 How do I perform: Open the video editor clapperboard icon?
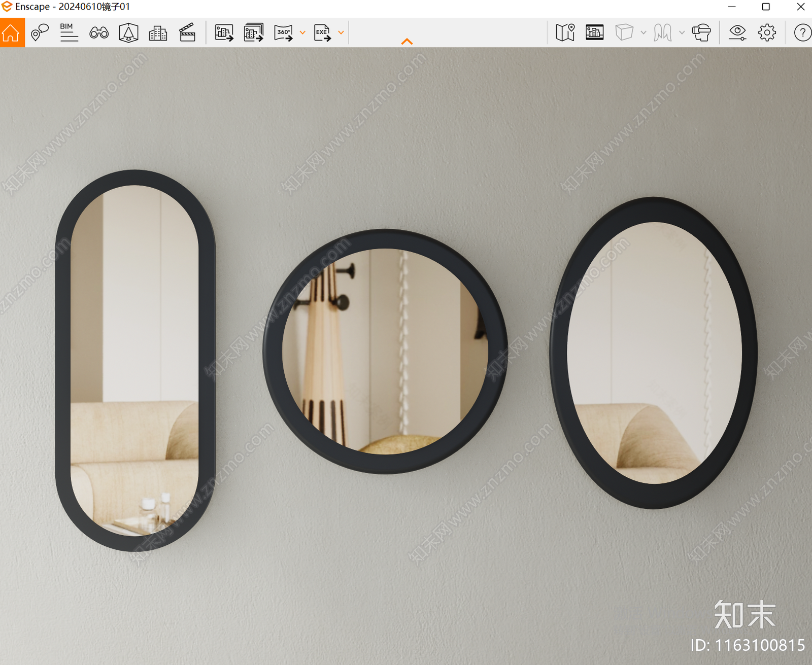pyautogui.click(x=187, y=32)
